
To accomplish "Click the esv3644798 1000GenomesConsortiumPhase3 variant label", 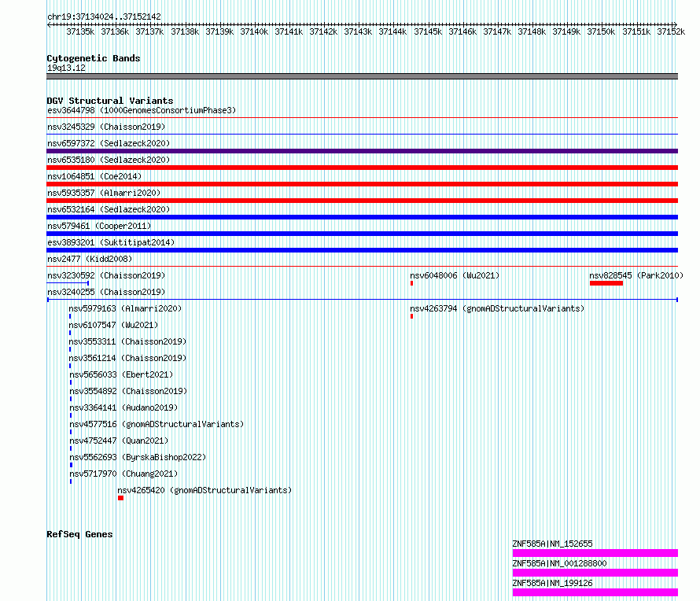I will [142, 110].
